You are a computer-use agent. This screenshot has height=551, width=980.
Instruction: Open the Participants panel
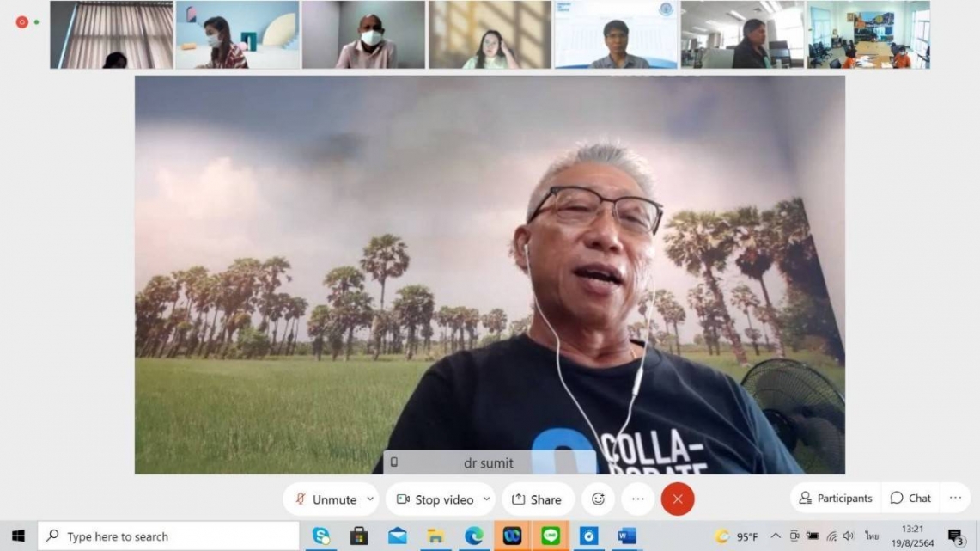836,498
